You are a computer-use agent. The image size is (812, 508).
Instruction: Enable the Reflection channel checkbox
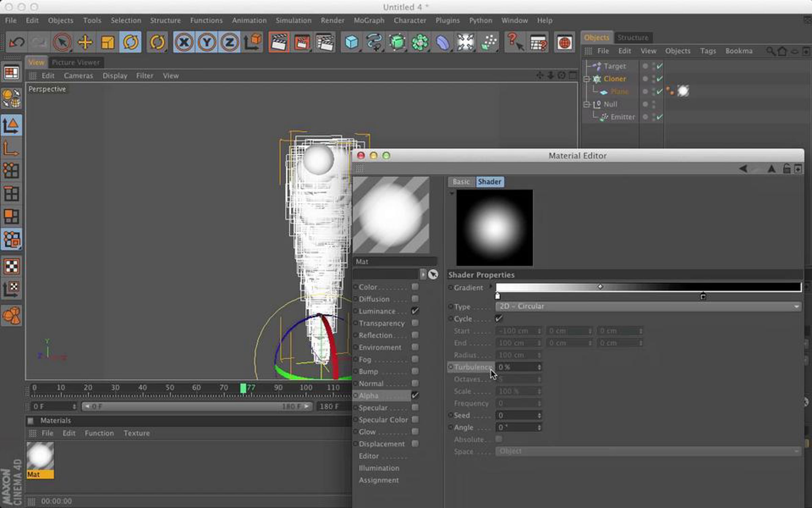pyautogui.click(x=415, y=335)
